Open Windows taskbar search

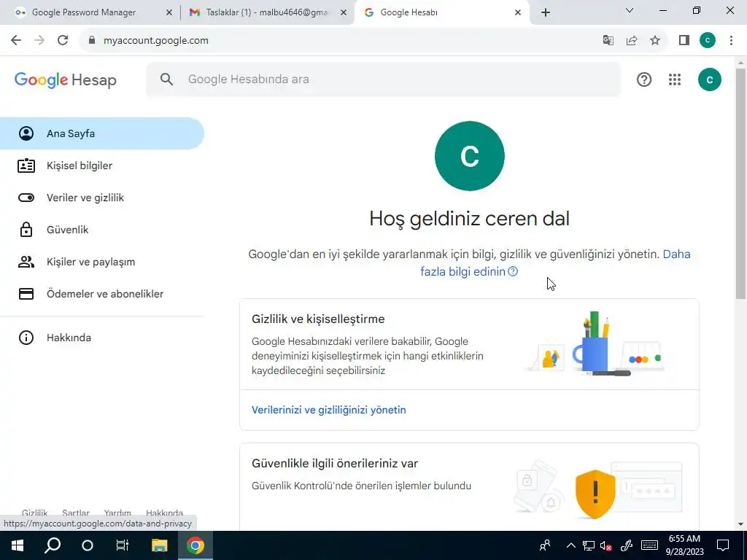click(x=53, y=545)
